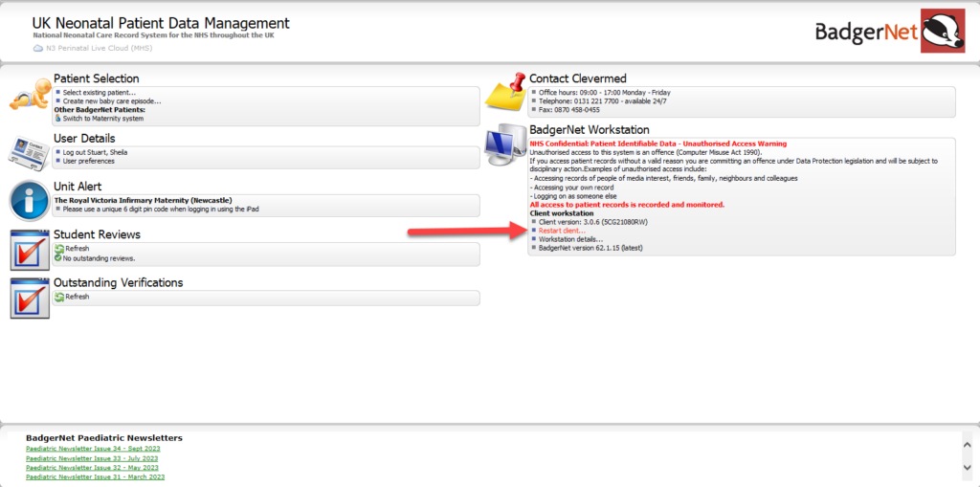This screenshot has width=980, height=487.
Task: Click the Telephone 0131 221 7700 line
Action: click(603, 101)
